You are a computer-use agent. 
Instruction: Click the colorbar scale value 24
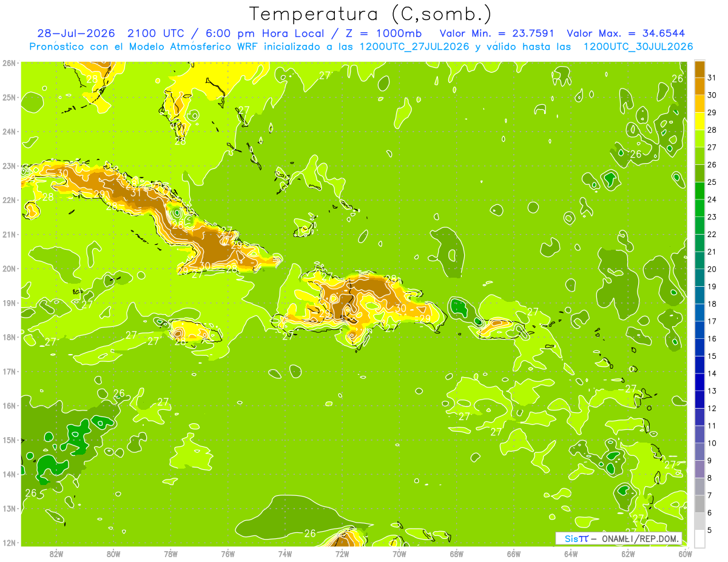(712, 199)
